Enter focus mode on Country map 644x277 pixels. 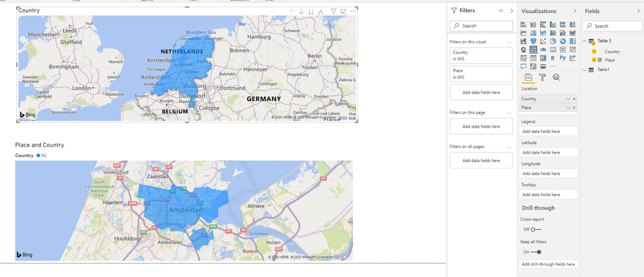point(343,12)
